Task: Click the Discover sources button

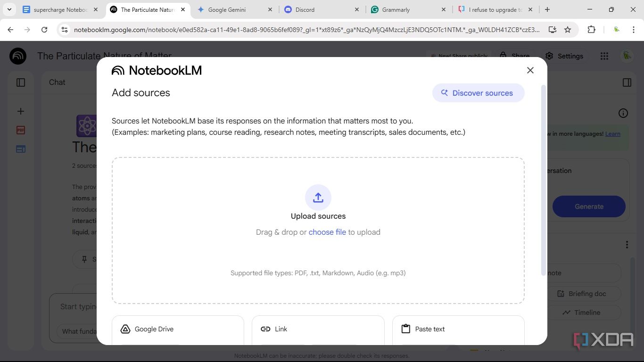Action: pyautogui.click(x=478, y=93)
